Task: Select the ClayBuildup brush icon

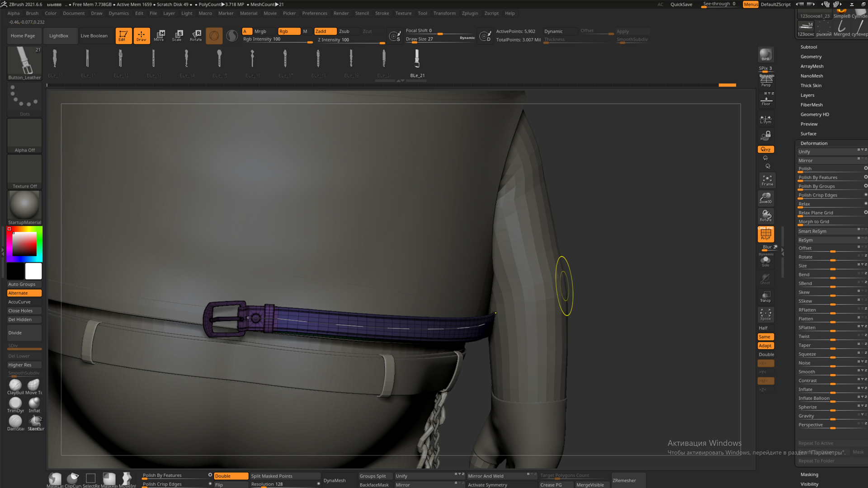Action: click(x=15, y=385)
